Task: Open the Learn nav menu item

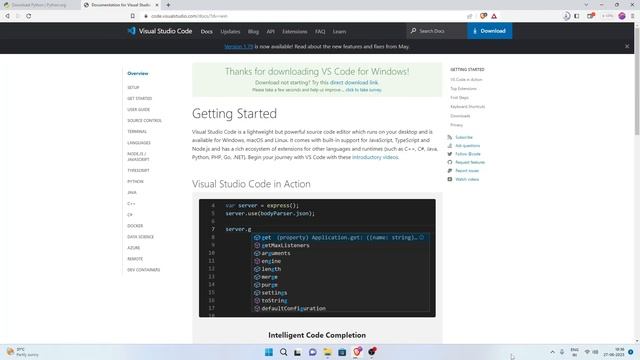Action: (339, 31)
